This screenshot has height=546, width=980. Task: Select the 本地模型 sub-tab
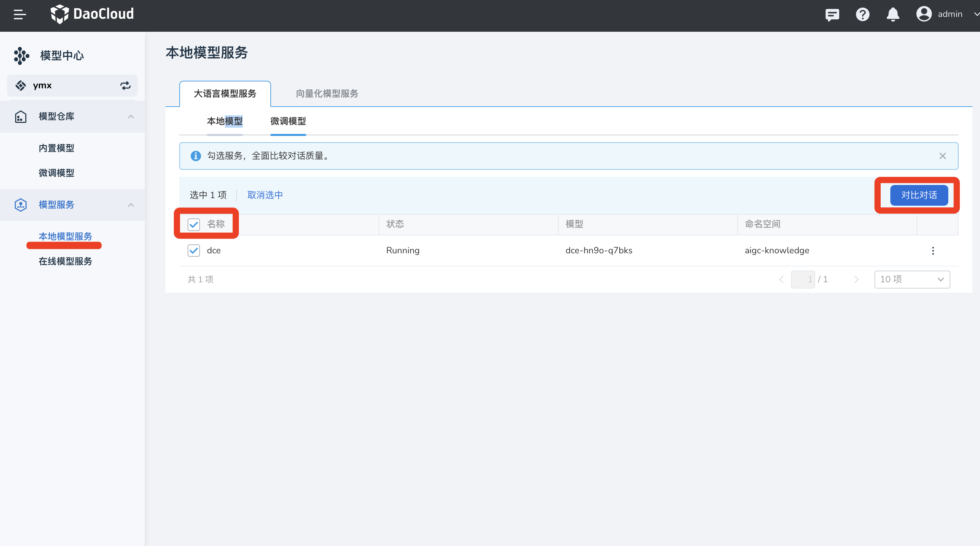pyautogui.click(x=225, y=121)
